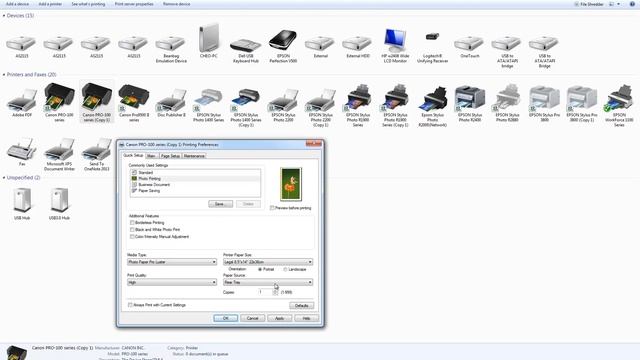Click the Defaults button
This screenshot has width=640, height=360.
(302, 306)
